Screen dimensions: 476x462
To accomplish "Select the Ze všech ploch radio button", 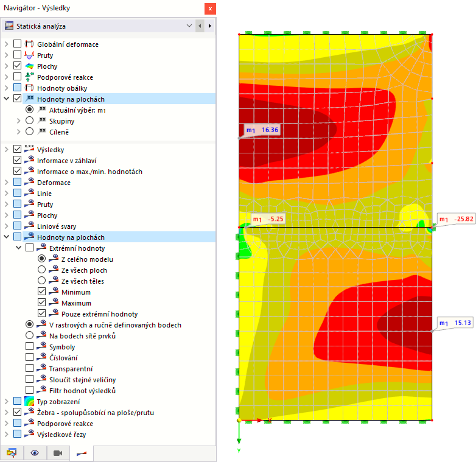I will point(41,270).
